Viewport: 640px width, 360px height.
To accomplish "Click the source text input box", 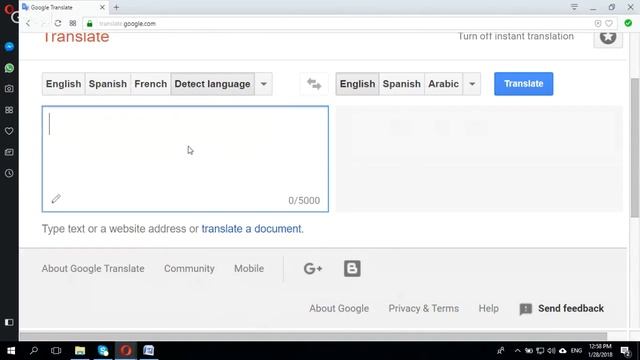I will 185,159.
